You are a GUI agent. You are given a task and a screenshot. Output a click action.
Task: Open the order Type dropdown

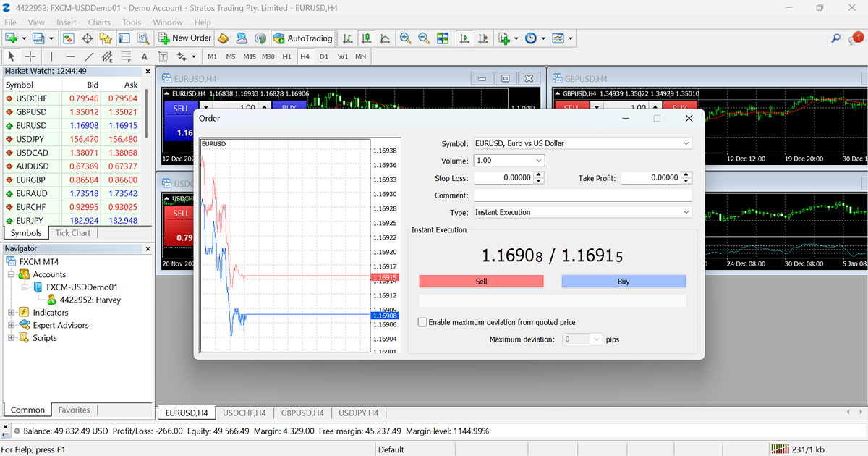pyautogui.click(x=582, y=212)
